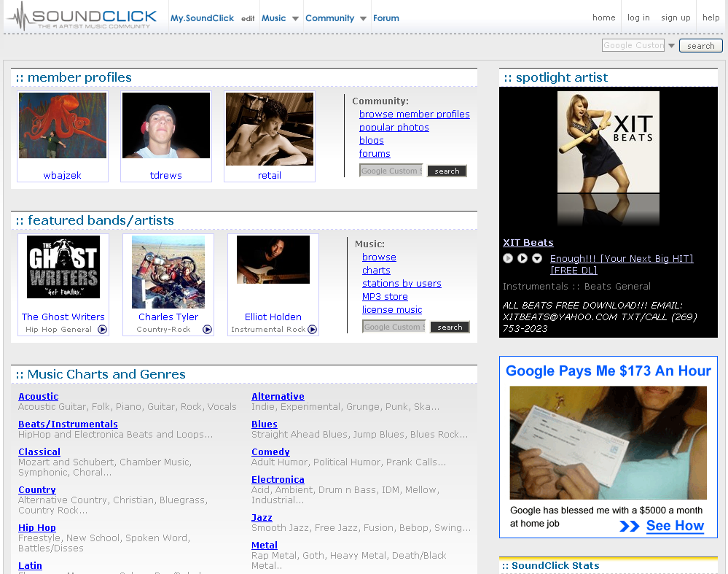The height and width of the screenshot is (574, 728).
Task: Click the edit link beside My.SoundClick
Action: (248, 18)
